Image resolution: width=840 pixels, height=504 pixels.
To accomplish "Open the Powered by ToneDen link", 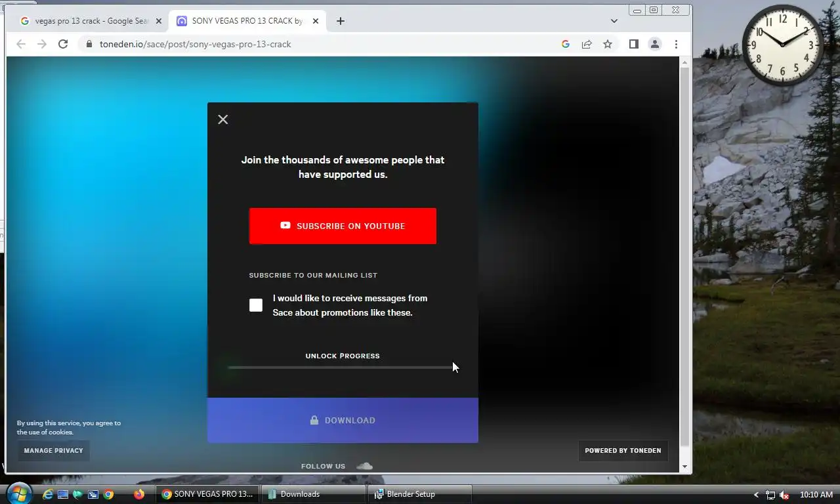I will [623, 451].
